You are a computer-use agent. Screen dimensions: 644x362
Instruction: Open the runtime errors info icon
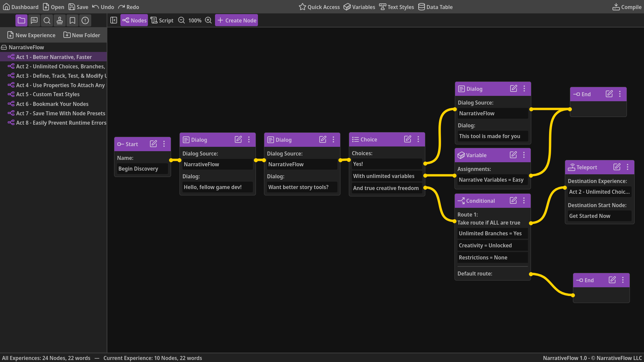point(85,20)
